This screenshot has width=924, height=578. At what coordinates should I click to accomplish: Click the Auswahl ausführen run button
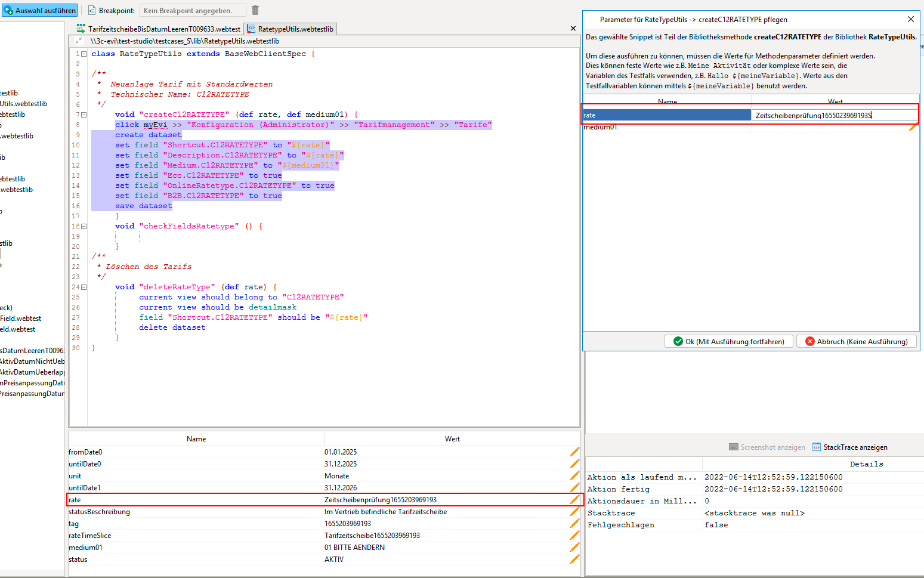(40, 10)
